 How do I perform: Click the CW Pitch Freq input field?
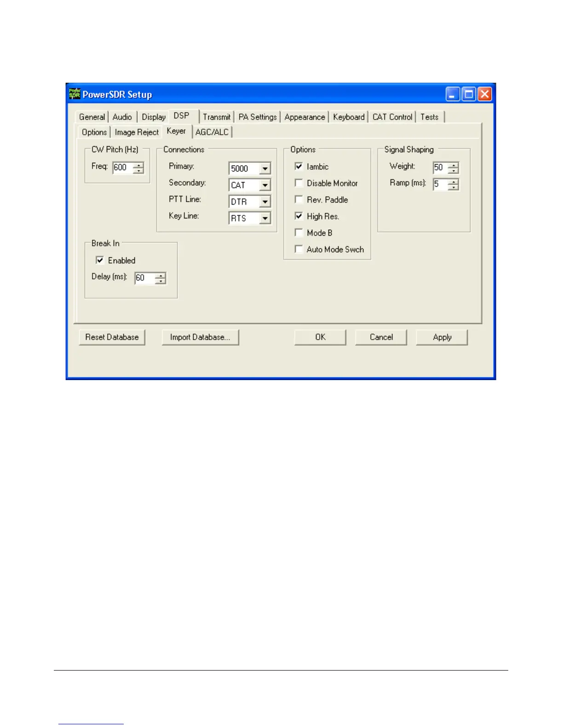123,168
